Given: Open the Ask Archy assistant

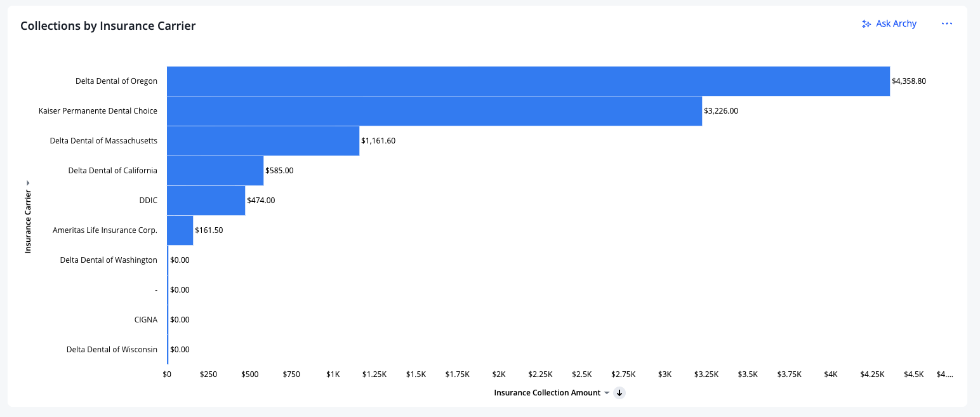Looking at the screenshot, I should (889, 23).
